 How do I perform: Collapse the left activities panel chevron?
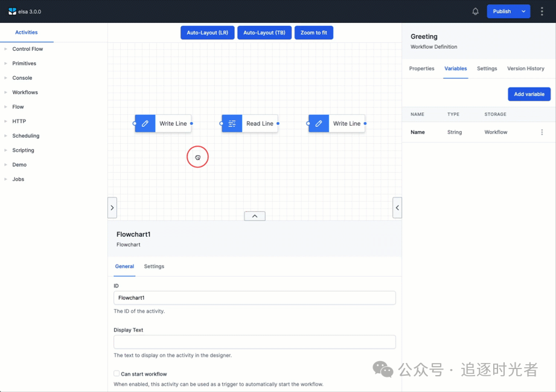tap(112, 208)
